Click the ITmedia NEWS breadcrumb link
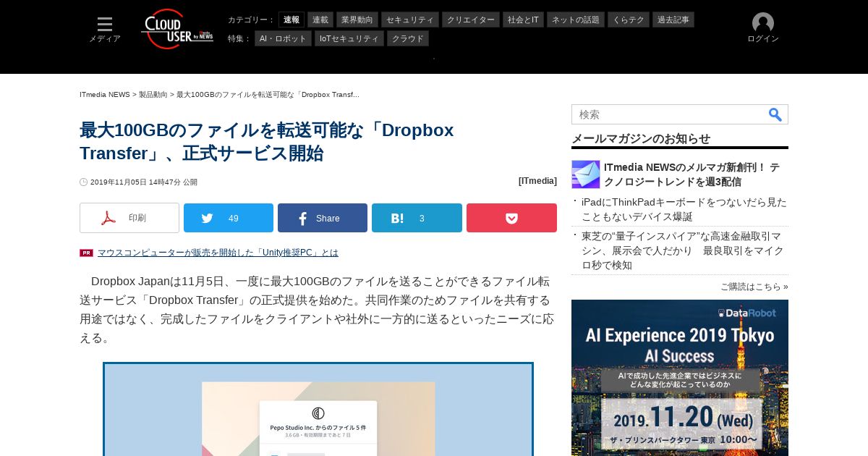Screen dimensions: 868x456 [x=105, y=95]
